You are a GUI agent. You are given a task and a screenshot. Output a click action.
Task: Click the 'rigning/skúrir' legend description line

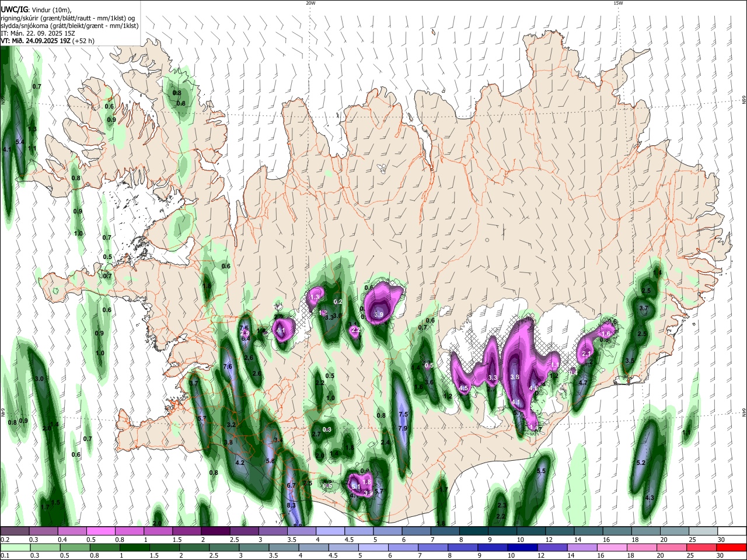pyautogui.click(x=68, y=18)
